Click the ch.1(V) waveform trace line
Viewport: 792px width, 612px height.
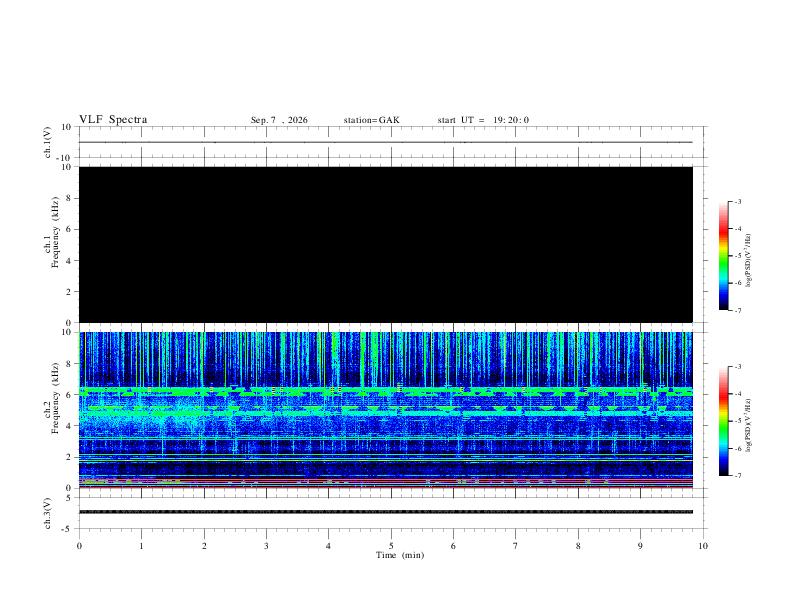pos(386,142)
